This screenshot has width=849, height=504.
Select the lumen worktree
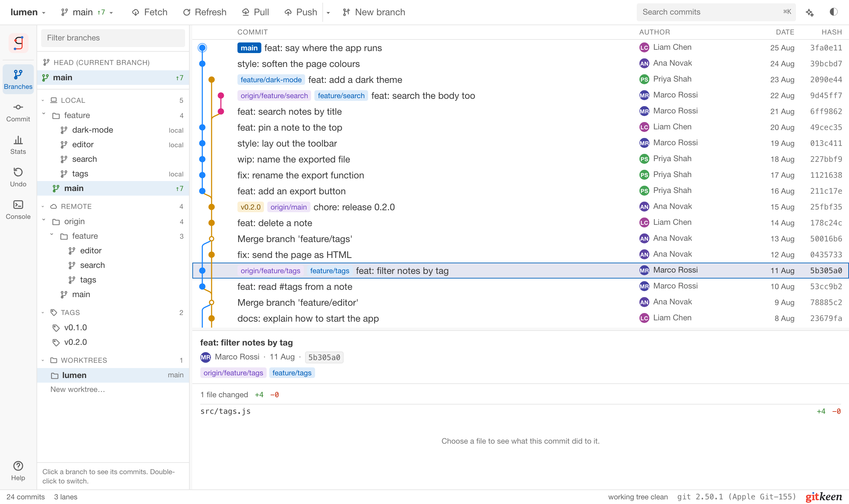click(113, 375)
